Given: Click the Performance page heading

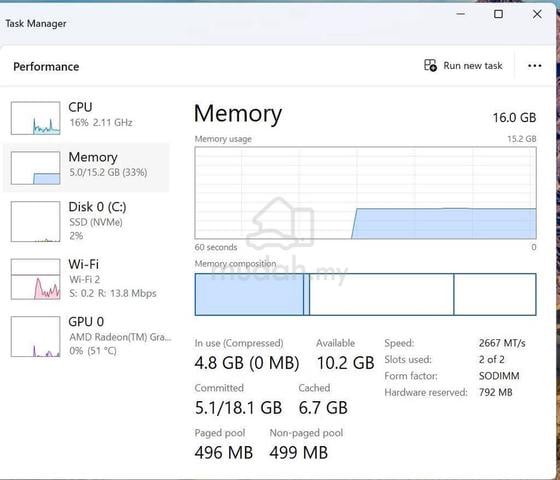Looking at the screenshot, I should tap(46, 67).
